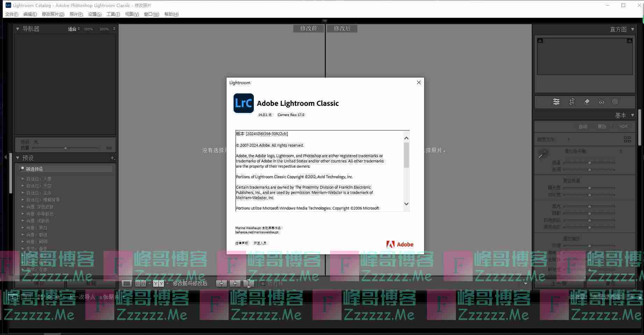Click the white balance eyedropper tool
The width and height of the screenshot is (644, 335).
coord(543,153)
